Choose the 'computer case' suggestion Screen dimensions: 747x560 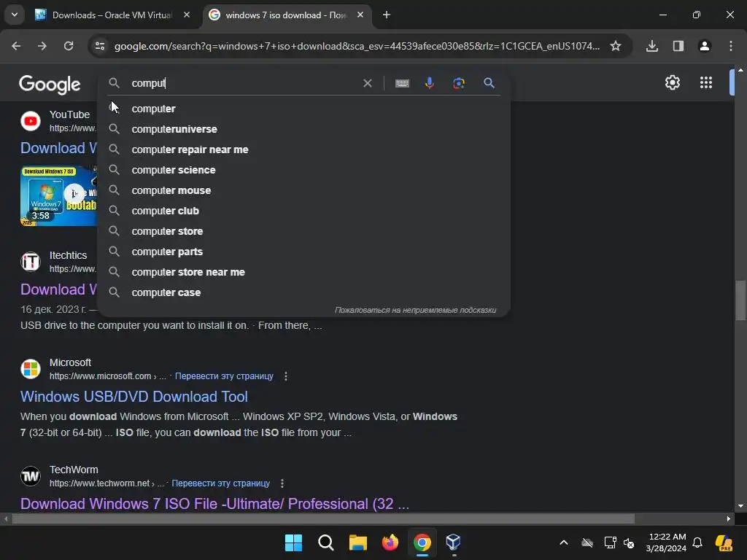pos(303,293)
